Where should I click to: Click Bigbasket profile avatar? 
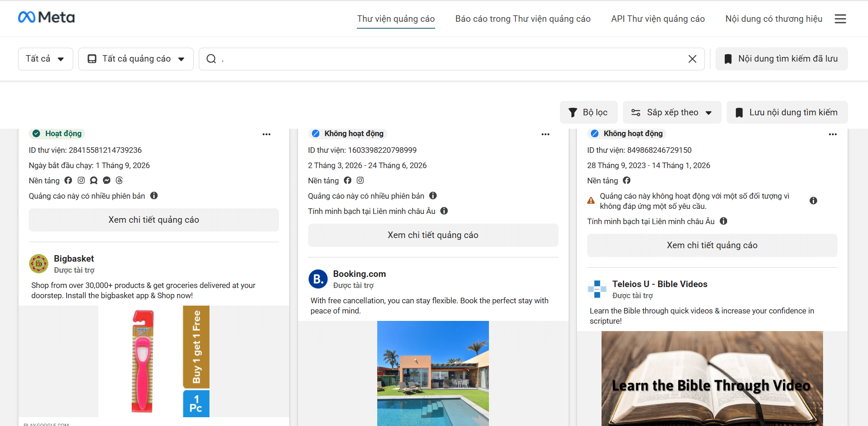pyautogui.click(x=39, y=263)
